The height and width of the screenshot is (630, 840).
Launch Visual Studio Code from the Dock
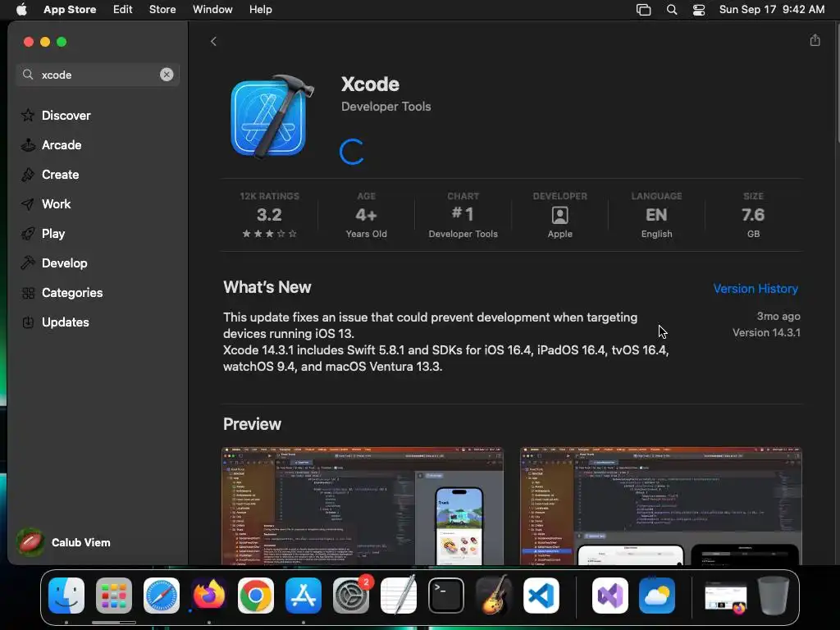[541, 596]
